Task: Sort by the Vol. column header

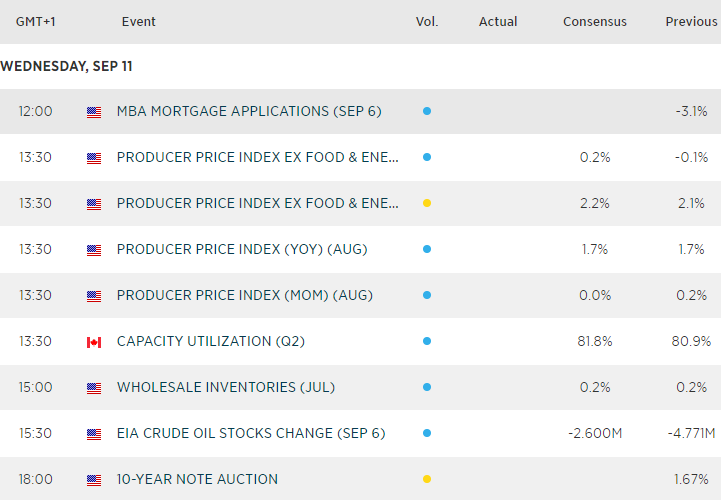Action: click(x=427, y=22)
